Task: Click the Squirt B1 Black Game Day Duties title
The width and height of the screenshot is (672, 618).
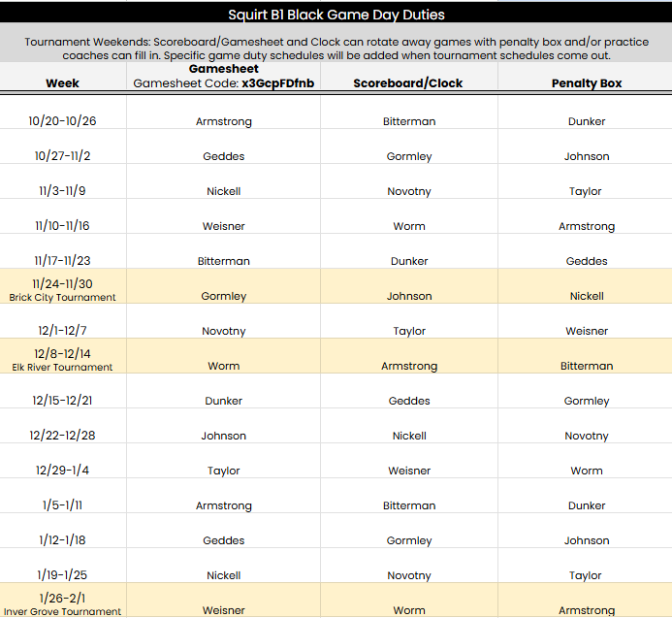Action: click(x=336, y=15)
